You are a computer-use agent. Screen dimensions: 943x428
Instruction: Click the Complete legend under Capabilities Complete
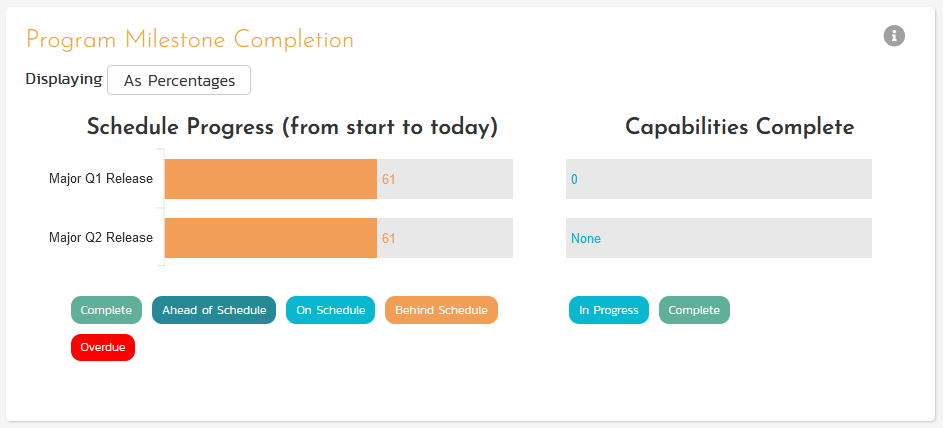694,310
